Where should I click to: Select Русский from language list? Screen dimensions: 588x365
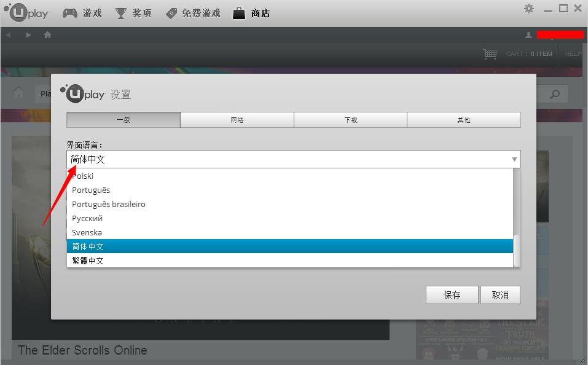point(289,218)
